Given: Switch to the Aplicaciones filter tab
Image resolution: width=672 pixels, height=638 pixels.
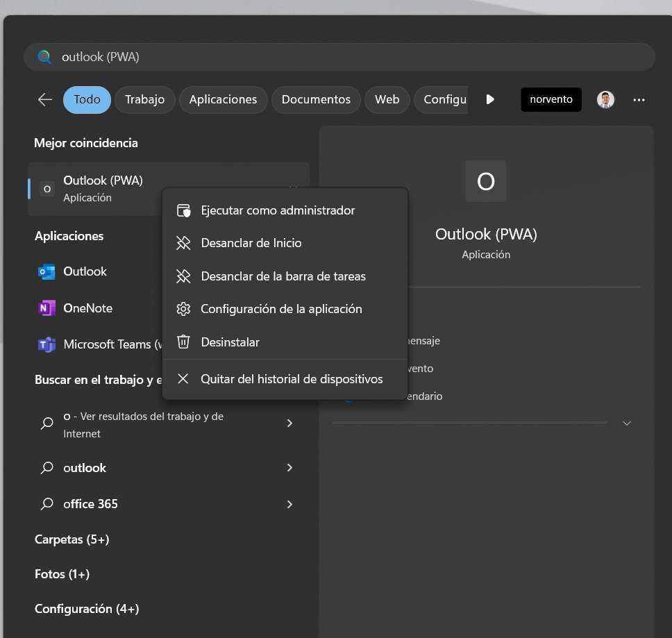Looking at the screenshot, I should tap(224, 100).
